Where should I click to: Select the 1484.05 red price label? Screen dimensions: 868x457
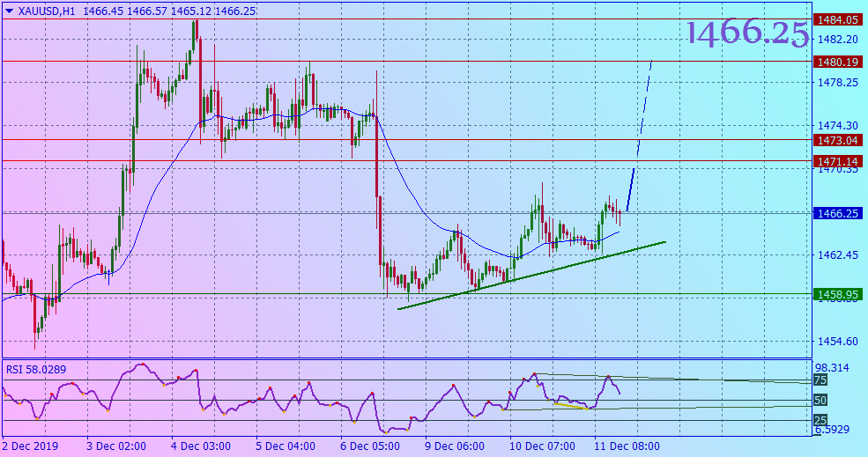[837, 20]
